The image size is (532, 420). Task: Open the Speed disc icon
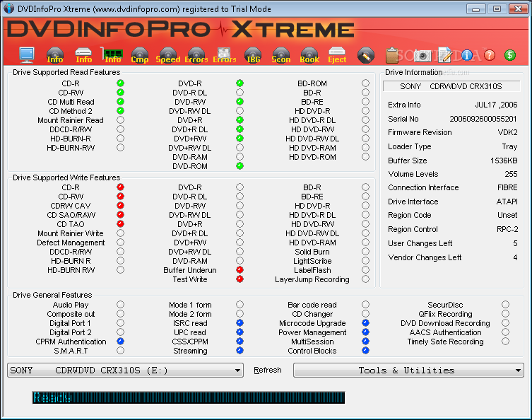tap(168, 55)
